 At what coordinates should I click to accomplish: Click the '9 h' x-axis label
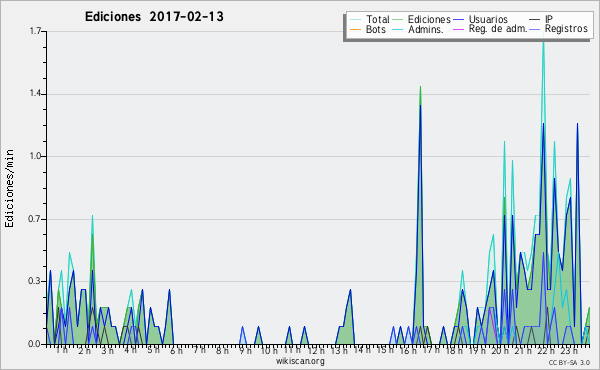coord(245,350)
